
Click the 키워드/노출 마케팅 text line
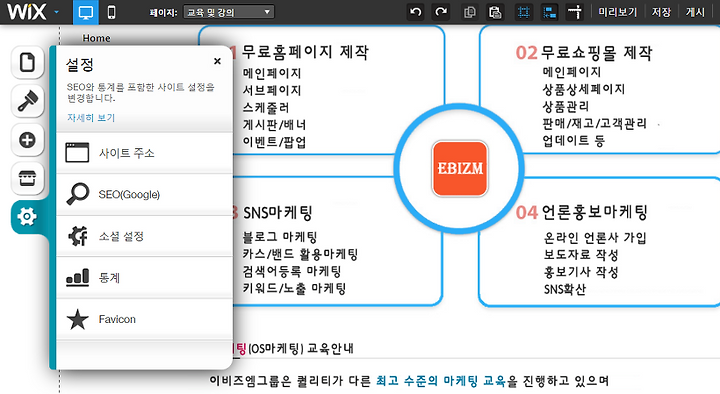294,288
